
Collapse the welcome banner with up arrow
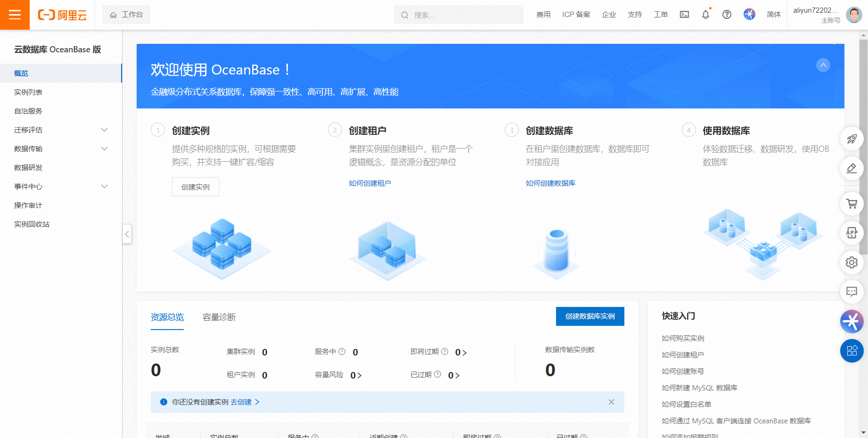pos(823,65)
